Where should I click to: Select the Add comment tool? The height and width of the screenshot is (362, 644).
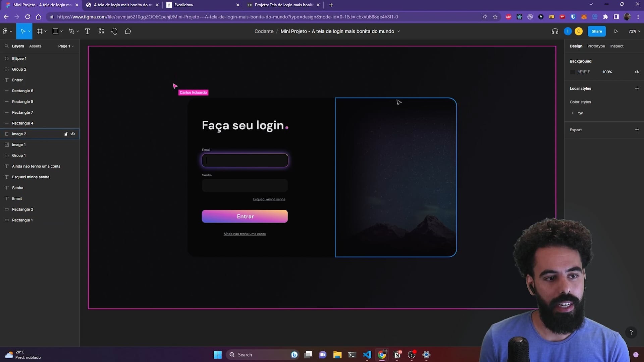(x=128, y=31)
